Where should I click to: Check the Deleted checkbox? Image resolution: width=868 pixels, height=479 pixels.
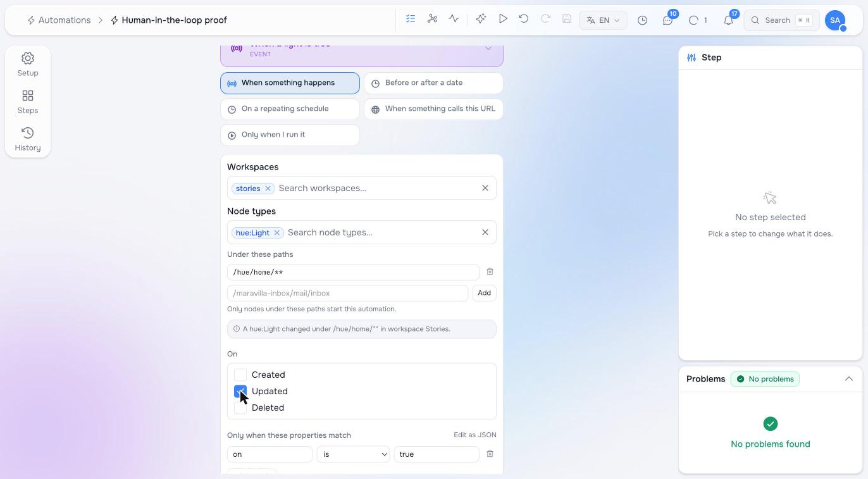point(240,407)
